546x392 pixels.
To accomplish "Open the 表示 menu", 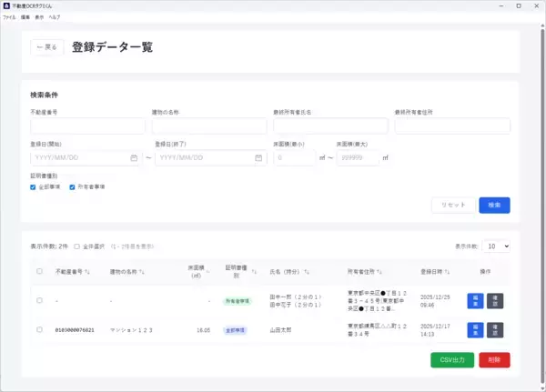I will pyautogui.click(x=39, y=17).
